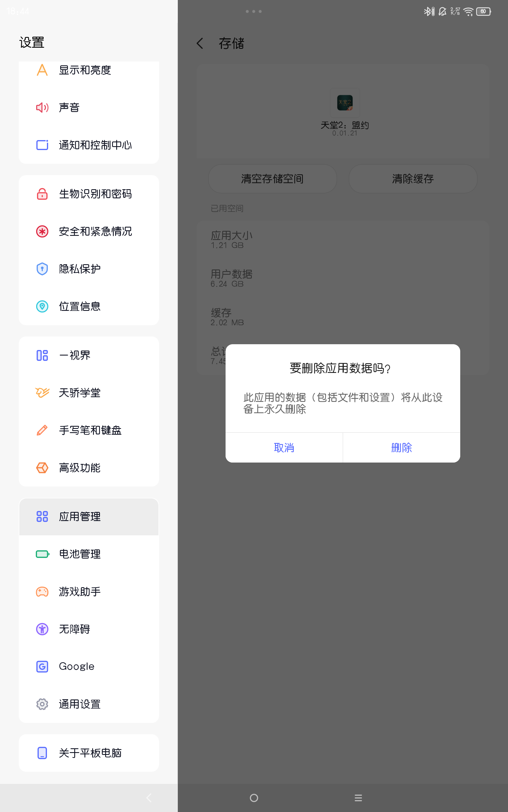Tap the Display and Brightness (显示和亮度) icon
Screen dimensions: 508x812
click(42, 70)
